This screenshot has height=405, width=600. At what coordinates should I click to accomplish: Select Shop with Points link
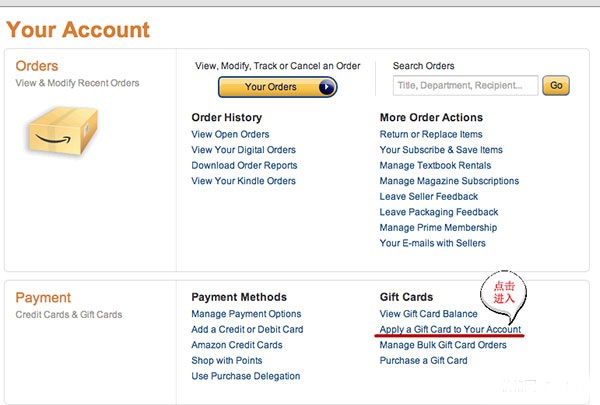tap(227, 361)
